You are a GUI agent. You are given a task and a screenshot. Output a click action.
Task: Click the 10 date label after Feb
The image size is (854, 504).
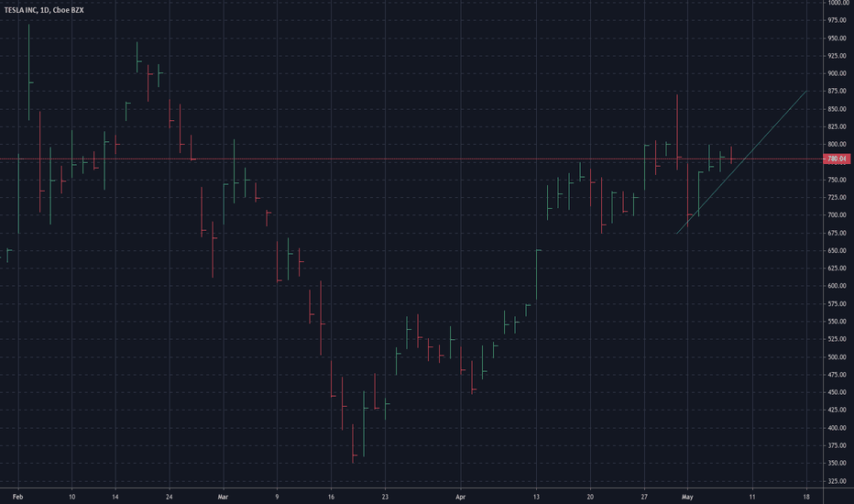71,497
